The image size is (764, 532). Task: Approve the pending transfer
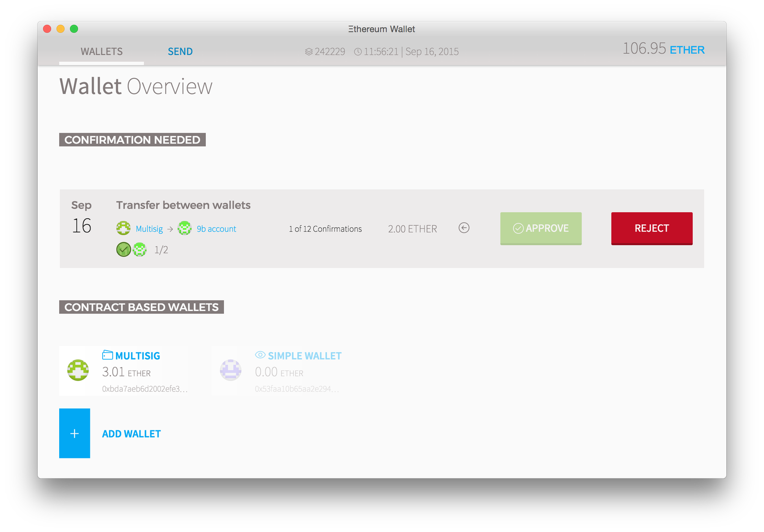[541, 229]
